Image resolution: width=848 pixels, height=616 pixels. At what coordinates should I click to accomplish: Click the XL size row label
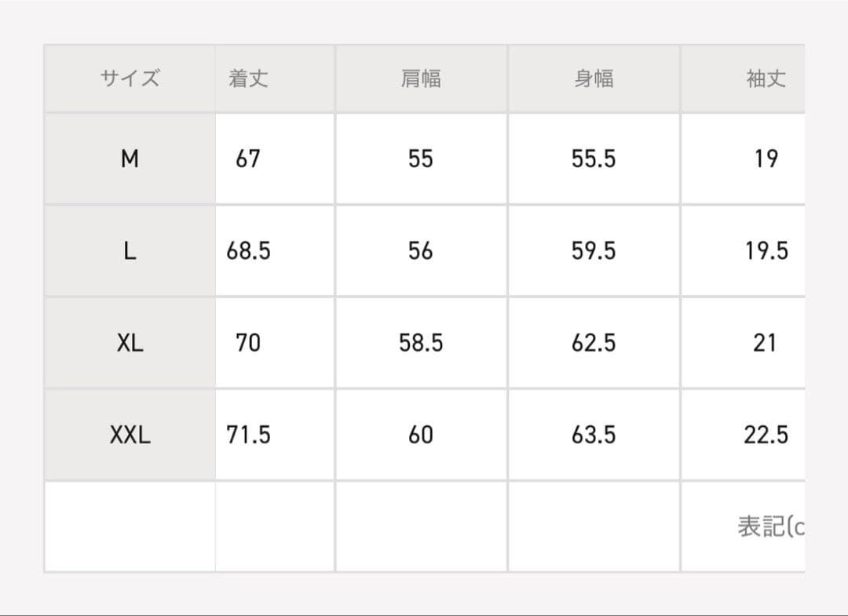(130, 343)
